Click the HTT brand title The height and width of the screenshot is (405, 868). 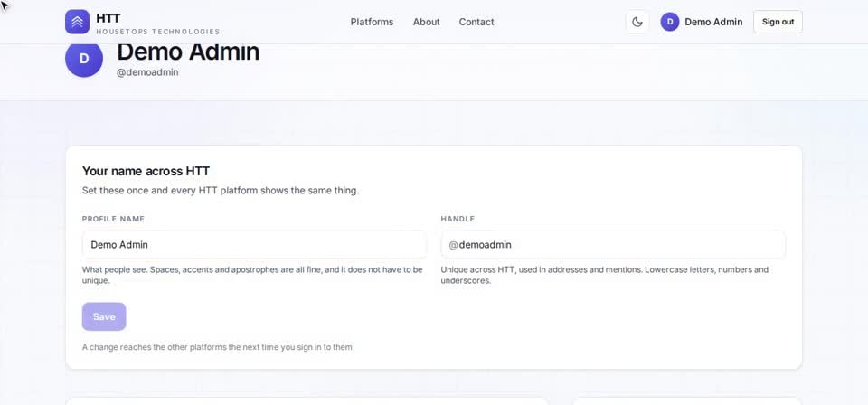pyautogui.click(x=108, y=18)
